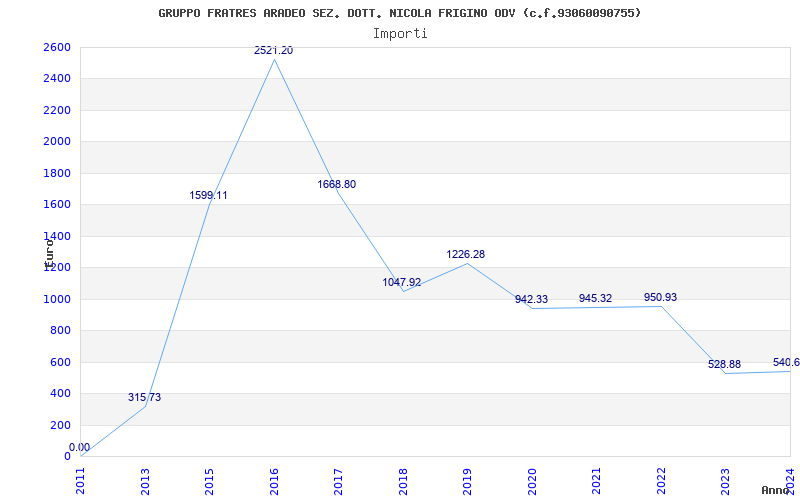Select the 1668.80 data label
800x500 pixels.
337,185
